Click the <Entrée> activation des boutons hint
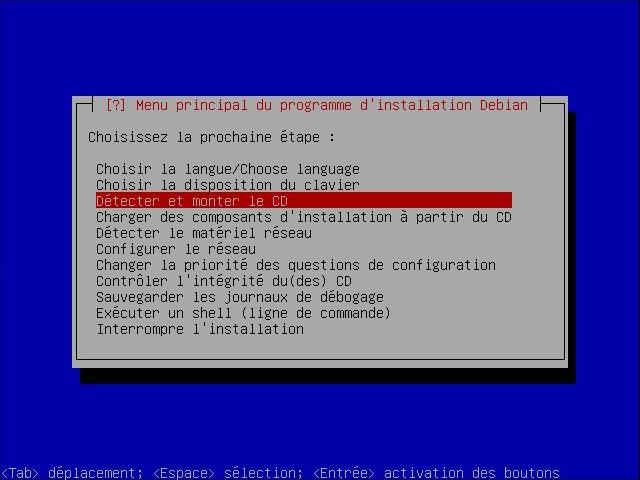This screenshot has width=640, height=480. 436,473
